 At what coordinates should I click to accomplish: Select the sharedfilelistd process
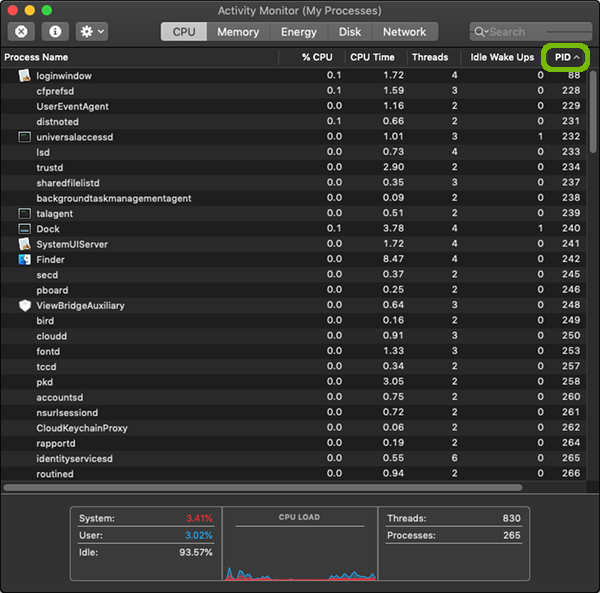pyautogui.click(x=293, y=183)
